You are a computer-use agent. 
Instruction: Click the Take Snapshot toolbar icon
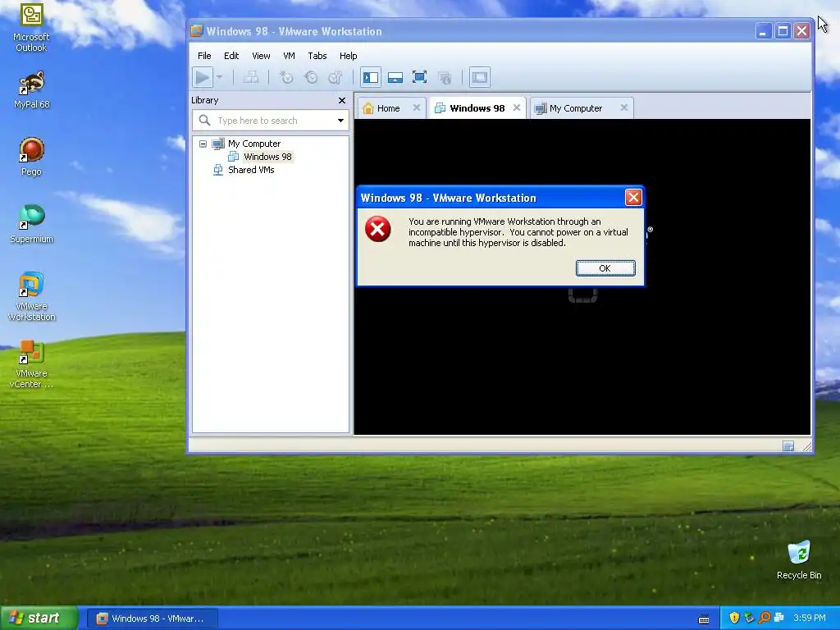click(x=286, y=78)
